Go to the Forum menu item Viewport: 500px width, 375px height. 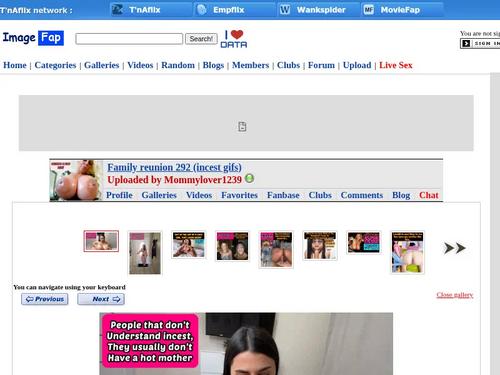click(x=321, y=65)
